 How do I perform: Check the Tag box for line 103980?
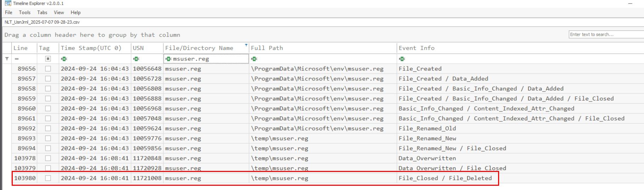(48, 178)
